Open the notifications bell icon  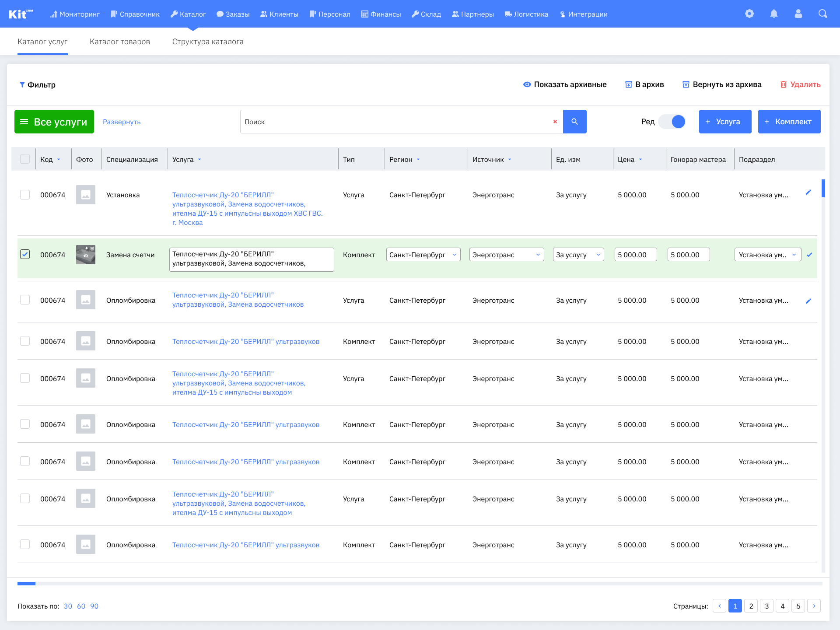tap(774, 14)
